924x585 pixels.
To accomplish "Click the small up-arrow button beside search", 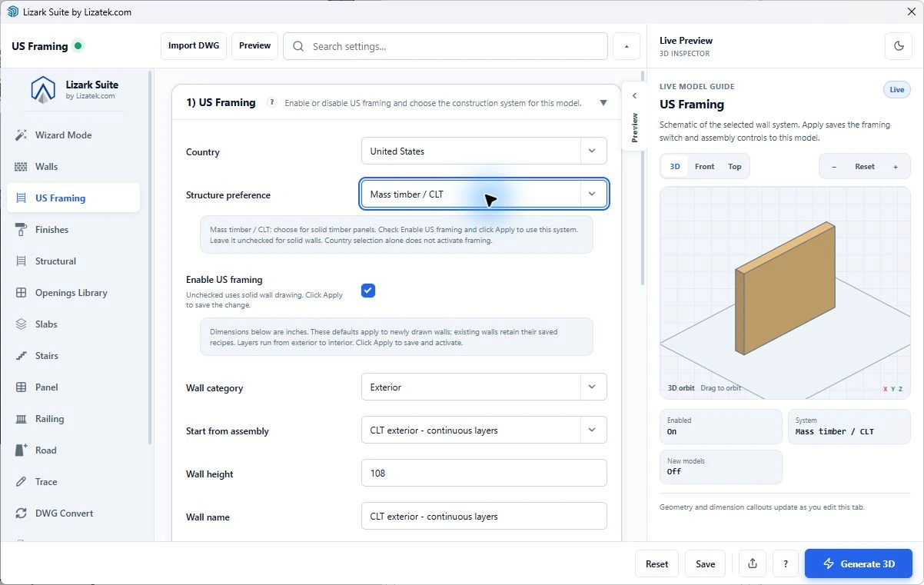I will (627, 46).
